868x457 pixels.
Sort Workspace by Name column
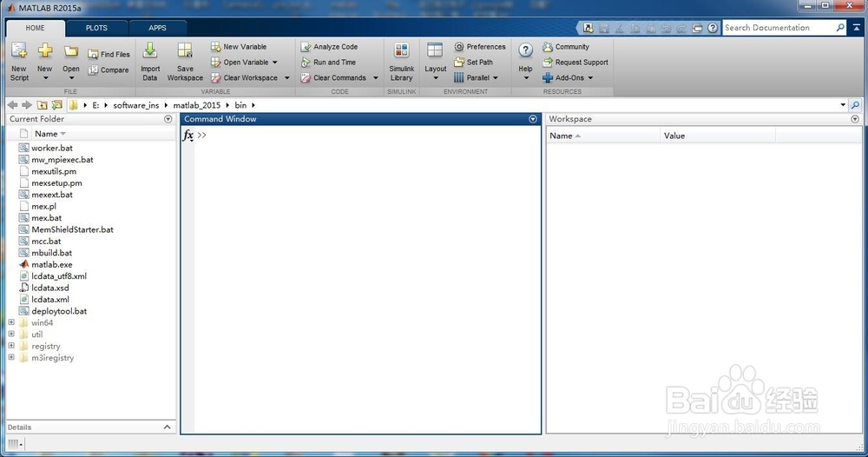click(x=603, y=136)
